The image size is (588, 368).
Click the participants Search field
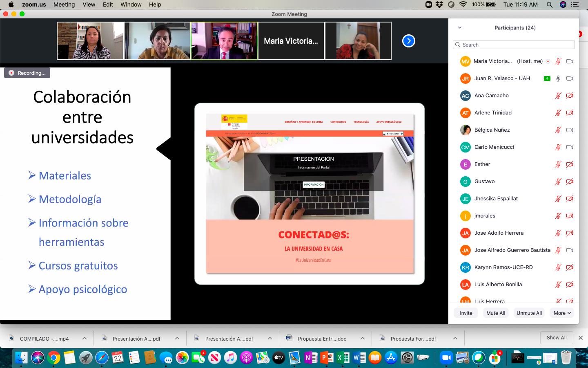[514, 45]
